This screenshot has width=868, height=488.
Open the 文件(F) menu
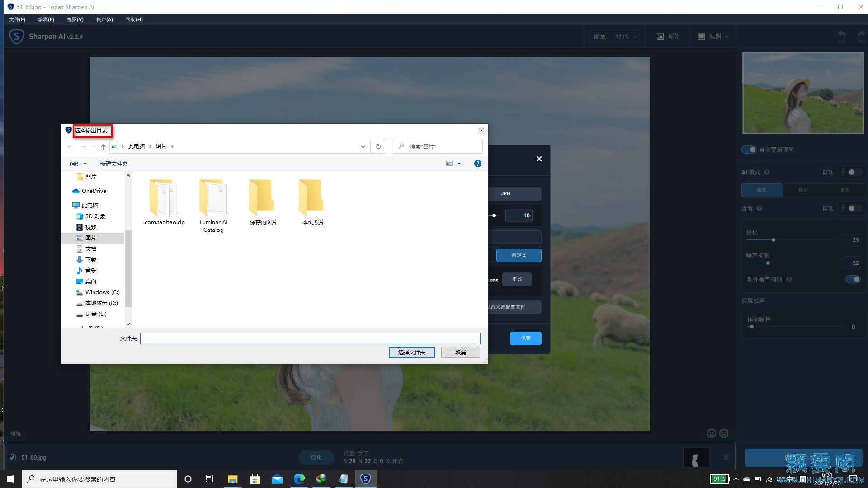tap(17, 19)
